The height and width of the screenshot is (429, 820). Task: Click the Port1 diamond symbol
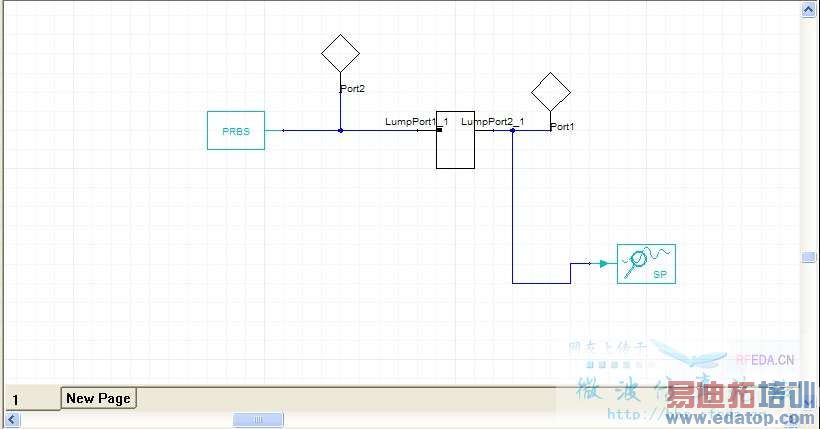click(x=551, y=92)
